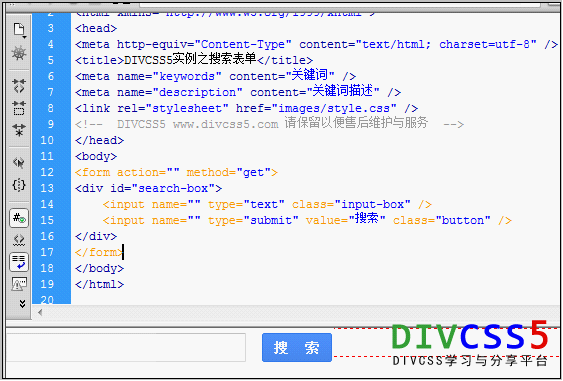This screenshot has width=563, height=381.
Task: Click the keywords meta tag line
Action: (215, 76)
